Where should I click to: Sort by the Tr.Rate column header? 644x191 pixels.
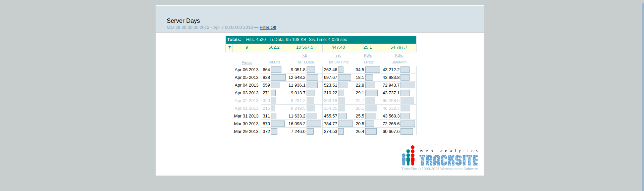click(368, 62)
